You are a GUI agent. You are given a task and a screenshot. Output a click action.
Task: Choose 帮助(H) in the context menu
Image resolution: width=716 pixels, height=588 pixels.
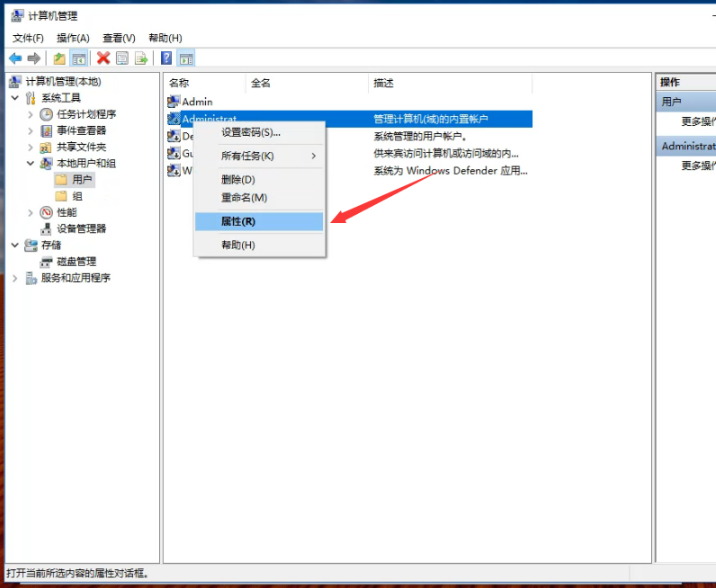click(259, 245)
